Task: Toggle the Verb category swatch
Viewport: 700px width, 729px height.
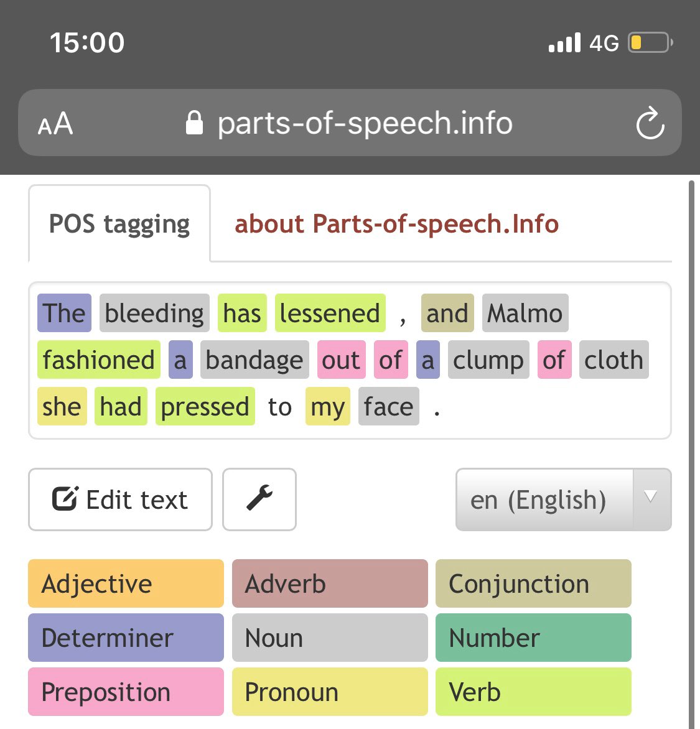Action: point(533,691)
